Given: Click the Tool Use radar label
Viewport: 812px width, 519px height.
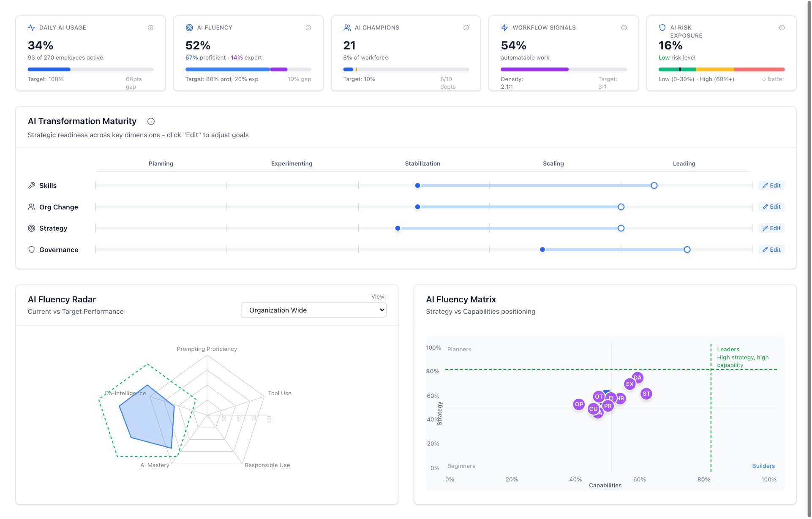Looking at the screenshot, I should click(280, 394).
